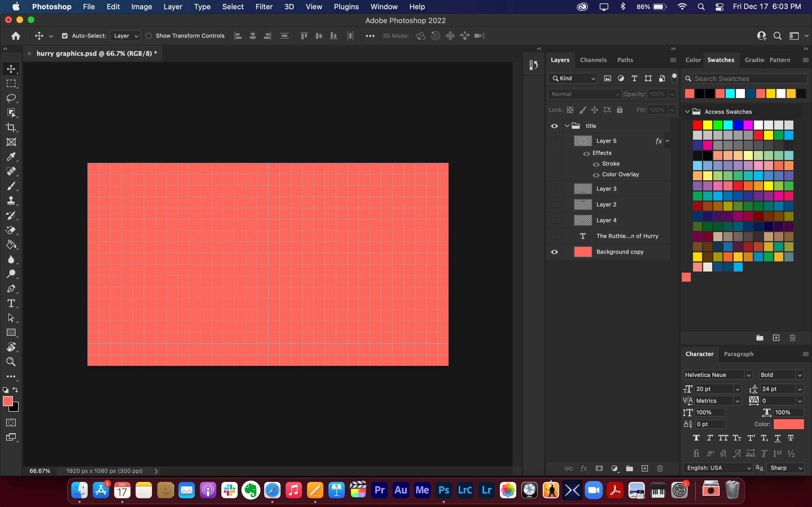Uncheck the Auto-Select checkbox

[65, 35]
